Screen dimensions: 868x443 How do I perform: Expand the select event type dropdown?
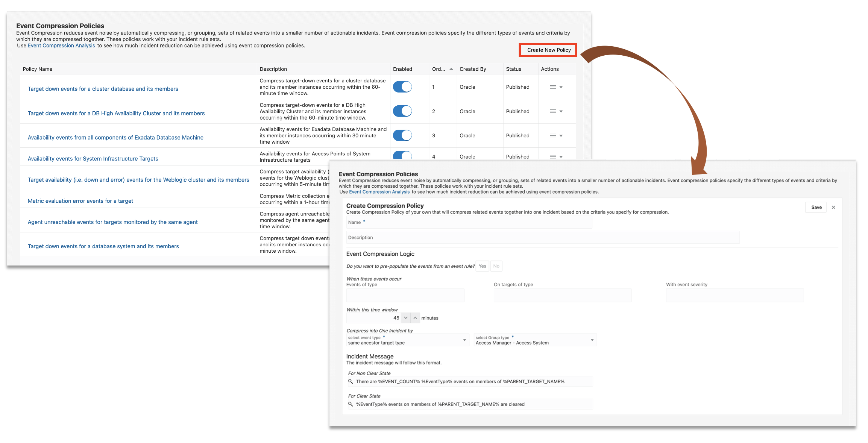coord(464,340)
